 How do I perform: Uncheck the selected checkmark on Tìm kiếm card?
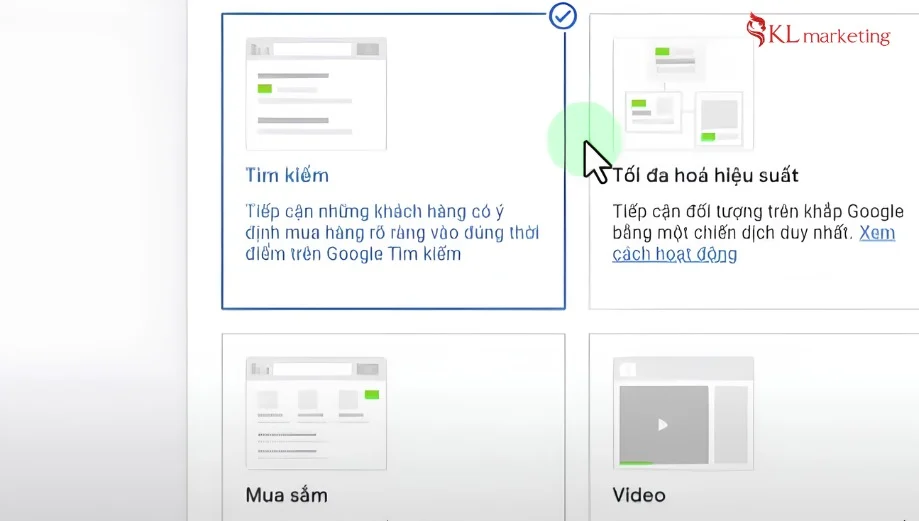coord(563,16)
